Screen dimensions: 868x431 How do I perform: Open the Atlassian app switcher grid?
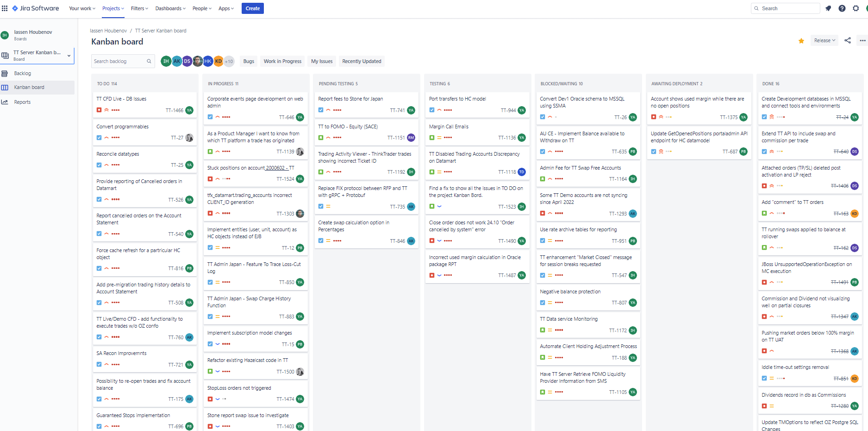(5, 8)
